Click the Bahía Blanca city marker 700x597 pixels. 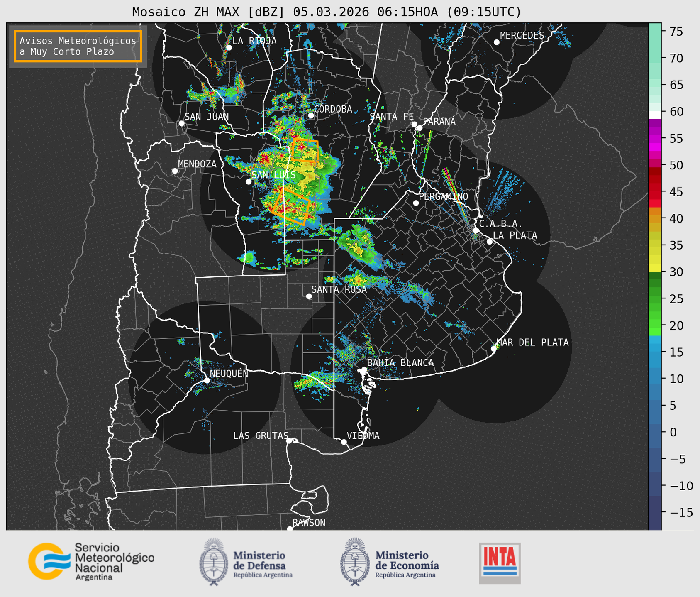[x=364, y=369]
